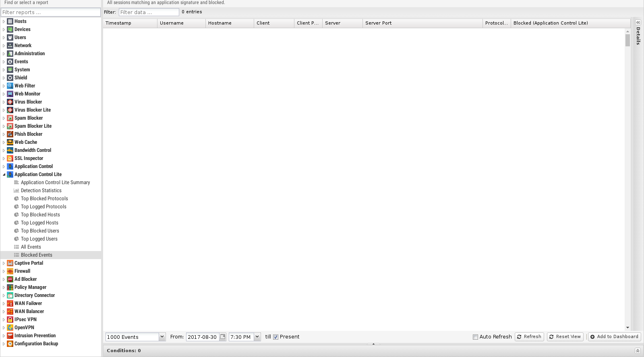Click the Administration category icon
The height and width of the screenshot is (357, 644).
click(10, 54)
